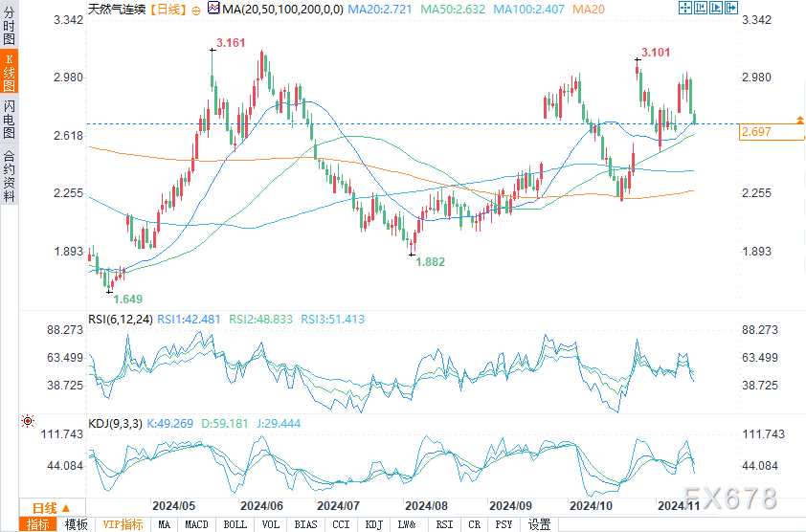Click the first chart layout icon at top right

point(683,9)
